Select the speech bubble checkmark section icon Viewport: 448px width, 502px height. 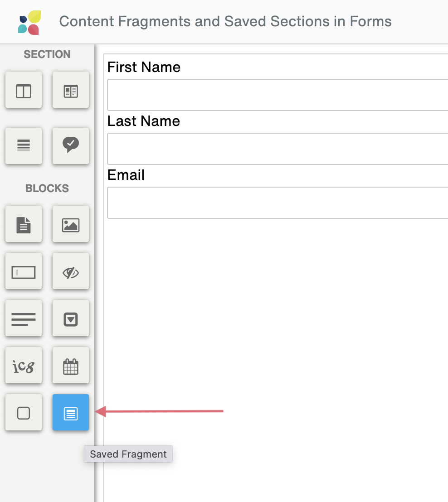coord(70,146)
